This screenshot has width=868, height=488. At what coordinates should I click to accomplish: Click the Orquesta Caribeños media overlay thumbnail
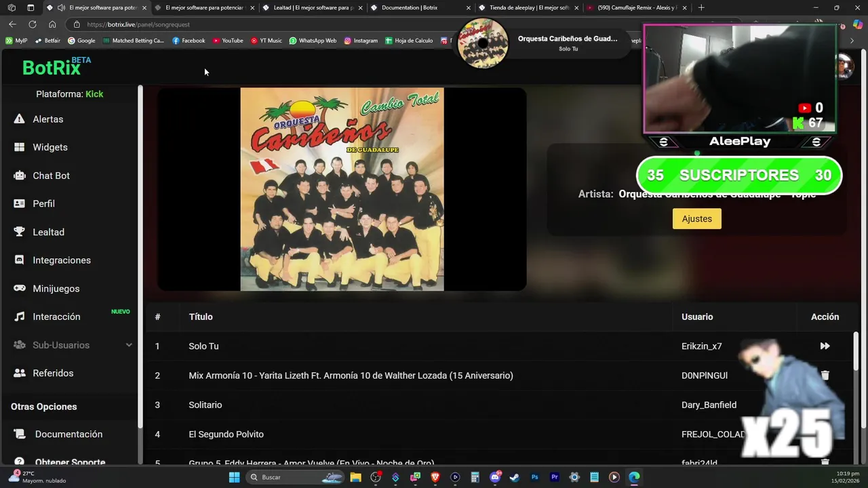pos(483,43)
